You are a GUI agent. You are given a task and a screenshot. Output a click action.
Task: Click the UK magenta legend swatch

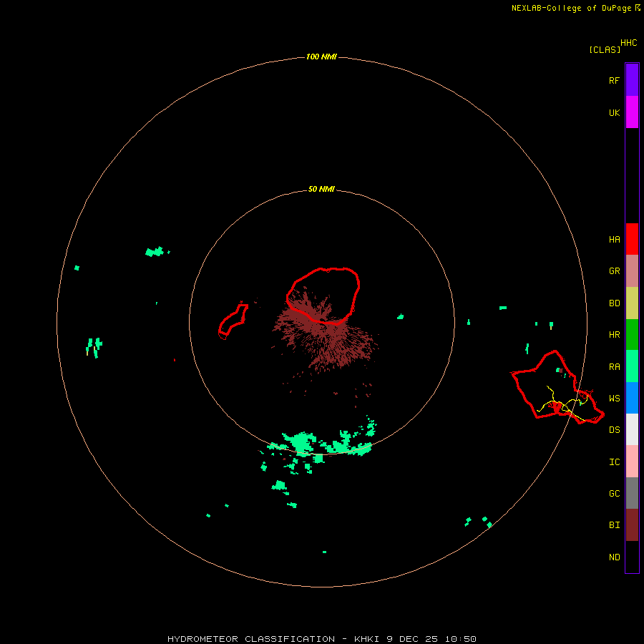(632, 112)
